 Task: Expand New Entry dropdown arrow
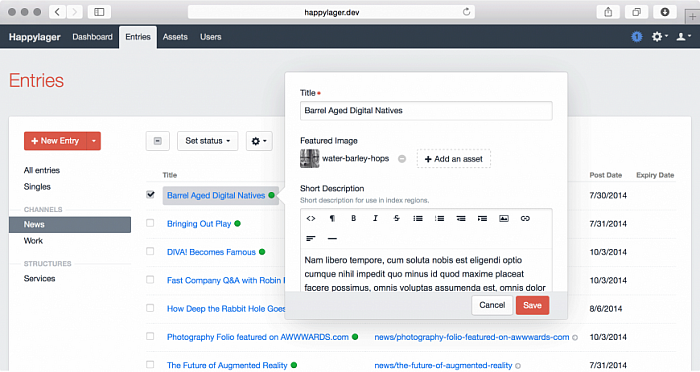[94, 141]
